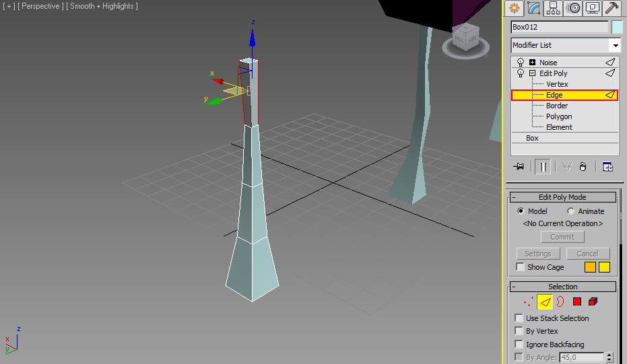Click the By Angle spinner arrows
Image resolution: width=627 pixels, height=364 pixels.
pyautogui.click(x=609, y=357)
